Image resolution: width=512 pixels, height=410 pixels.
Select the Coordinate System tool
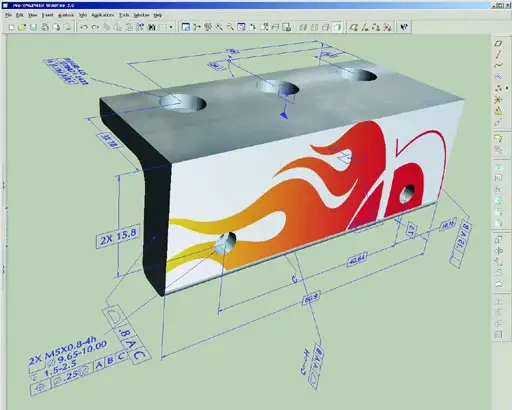(x=498, y=100)
